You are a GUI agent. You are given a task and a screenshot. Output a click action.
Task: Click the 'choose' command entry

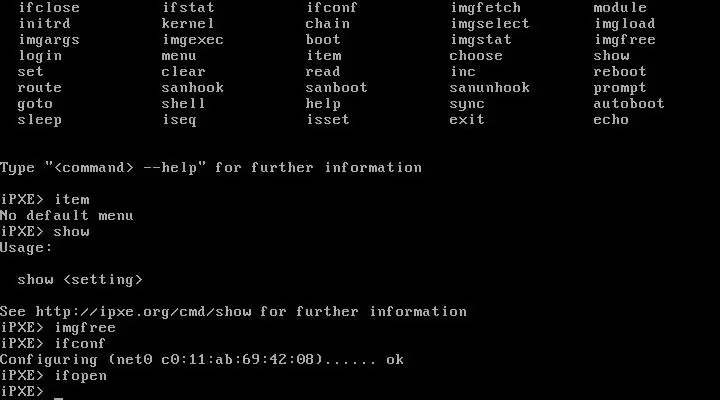(x=476, y=56)
